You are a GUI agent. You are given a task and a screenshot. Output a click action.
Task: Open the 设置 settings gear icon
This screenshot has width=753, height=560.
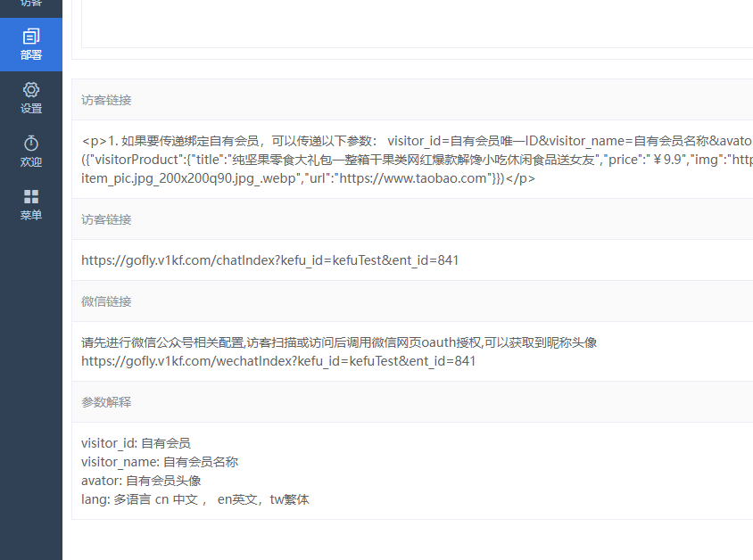pos(31,90)
